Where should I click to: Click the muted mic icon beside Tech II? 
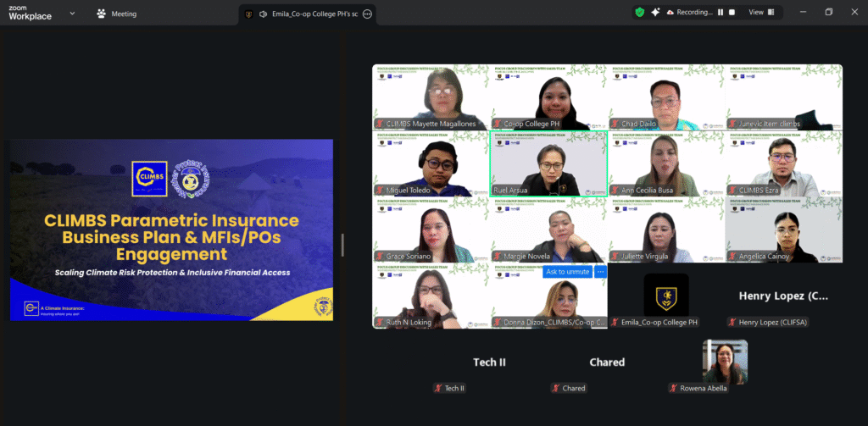[x=438, y=389]
